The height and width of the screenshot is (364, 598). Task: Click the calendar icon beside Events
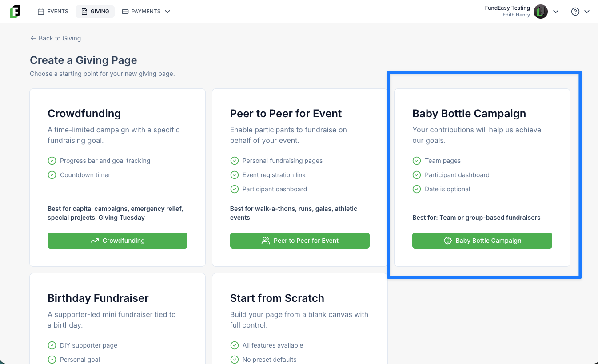[41, 12]
